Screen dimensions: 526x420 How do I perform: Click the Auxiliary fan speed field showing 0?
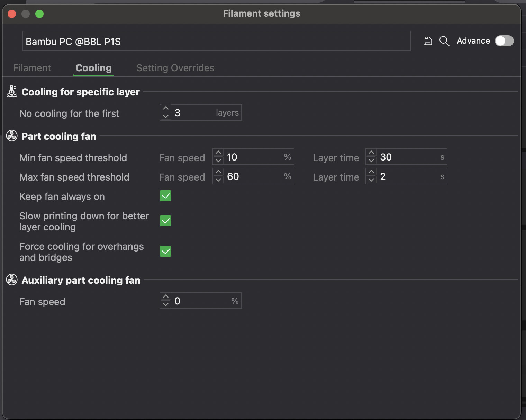(x=201, y=301)
